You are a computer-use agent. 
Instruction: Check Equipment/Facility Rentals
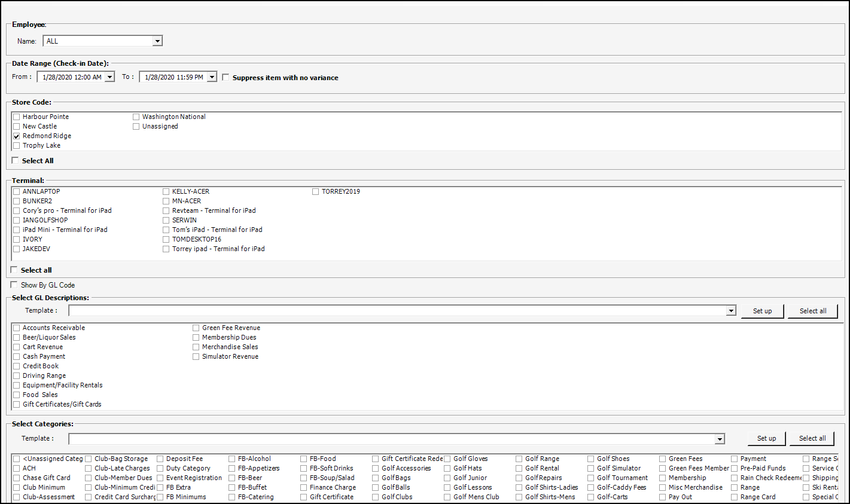[17, 386]
